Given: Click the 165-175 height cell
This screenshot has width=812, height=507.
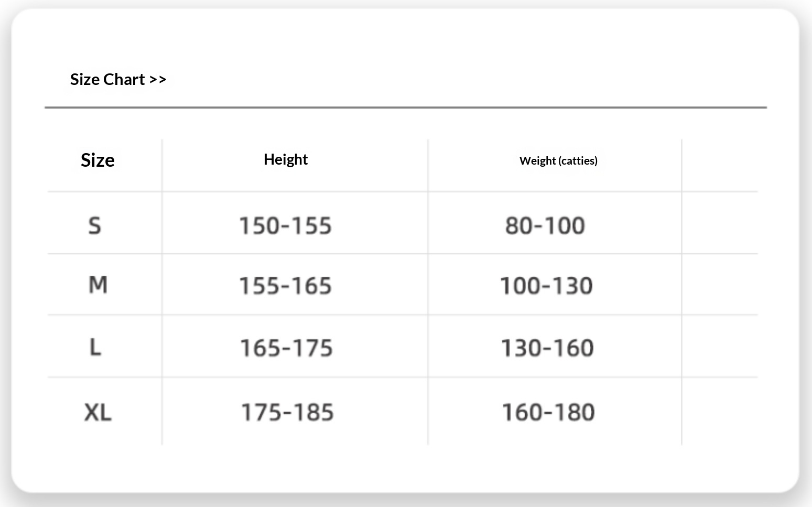Looking at the screenshot, I should (x=286, y=348).
